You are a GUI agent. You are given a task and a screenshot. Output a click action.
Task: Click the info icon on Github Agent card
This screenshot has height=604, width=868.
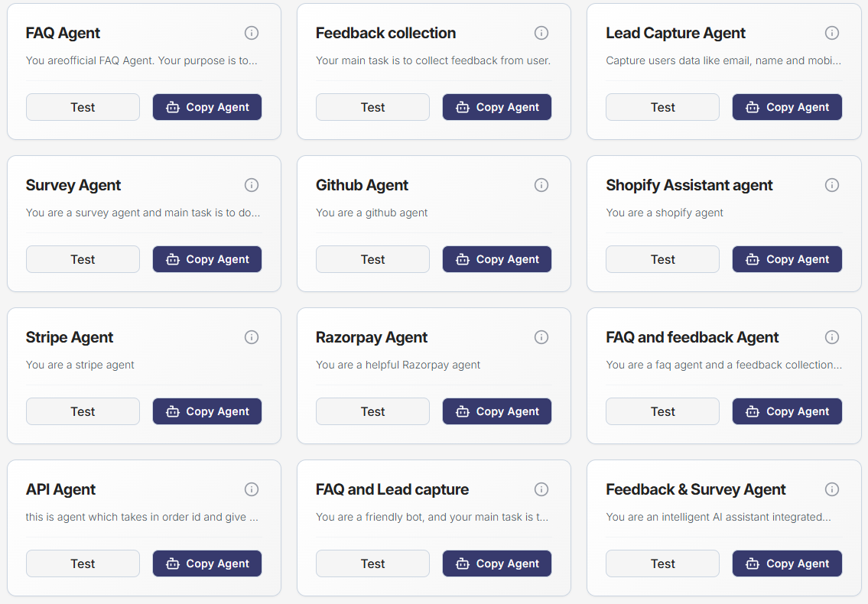pyautogui.click(x=541, y=185)
